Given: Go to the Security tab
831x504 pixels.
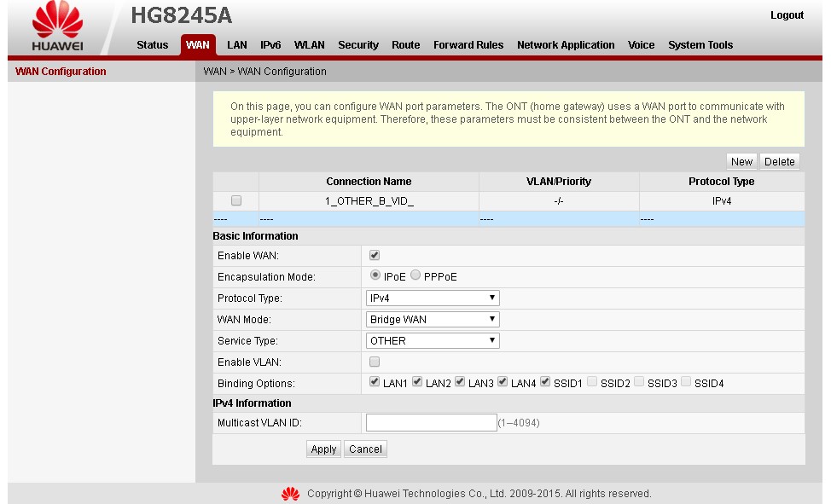Looking at the screenshot, I should coord(358,45).
